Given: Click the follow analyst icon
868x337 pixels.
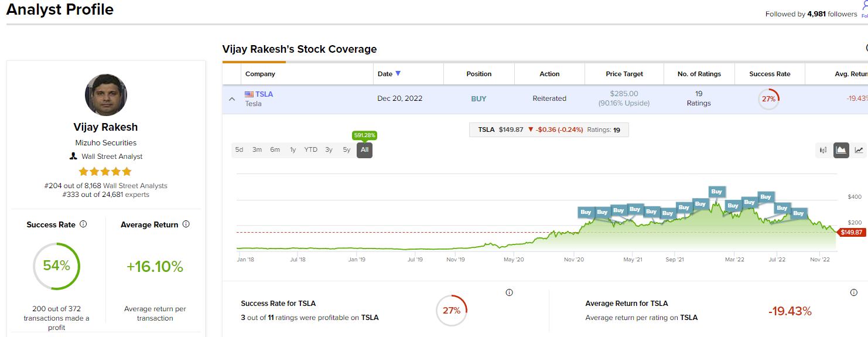Looking at the screenshot, I should [x=864, y=8].
